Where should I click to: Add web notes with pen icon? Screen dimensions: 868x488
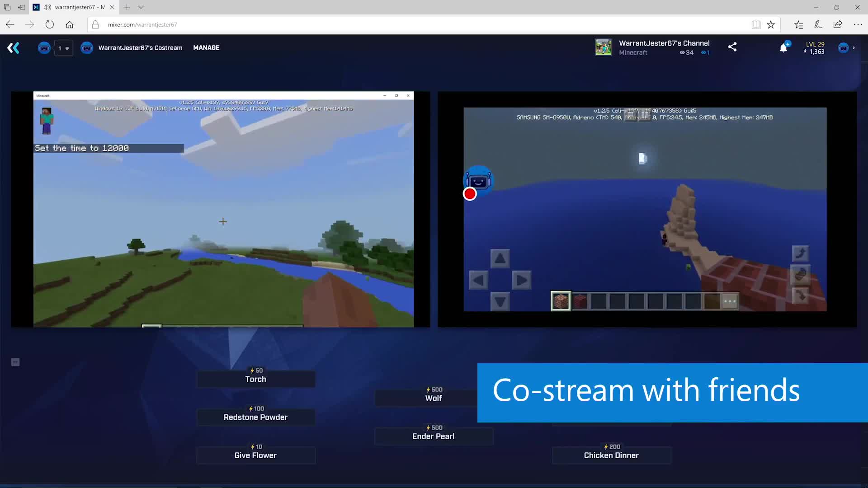tap(818, 24)
